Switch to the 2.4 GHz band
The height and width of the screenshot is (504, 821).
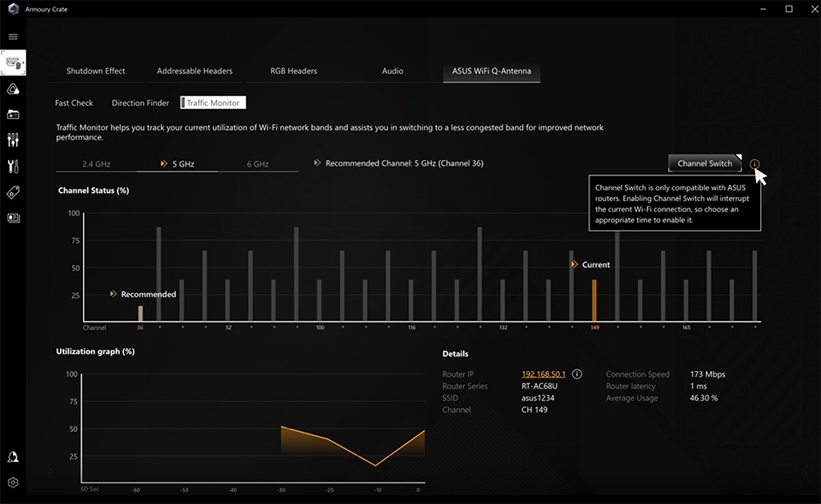pos(96,164)
